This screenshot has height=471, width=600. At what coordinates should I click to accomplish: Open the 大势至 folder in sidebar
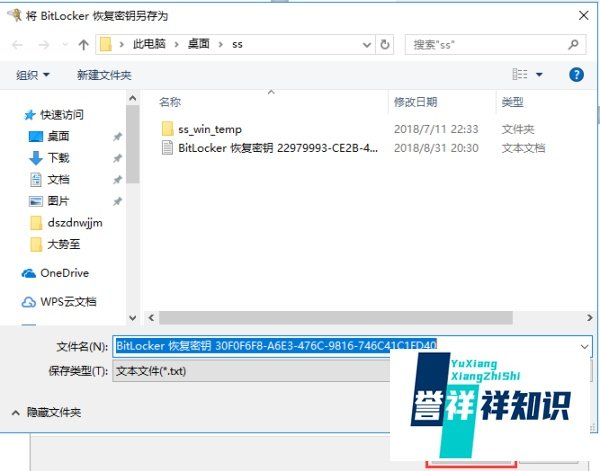64,244
